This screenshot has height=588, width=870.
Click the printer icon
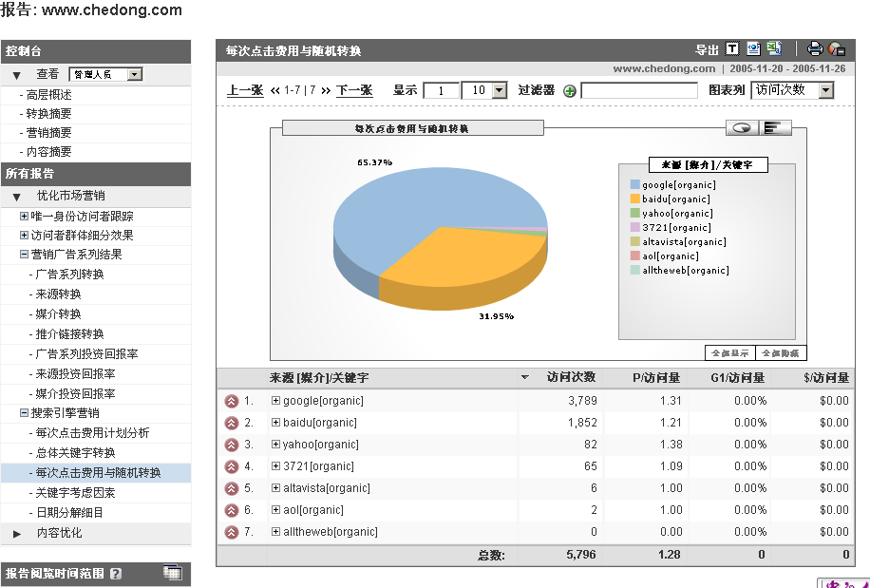tap(815, 49)
